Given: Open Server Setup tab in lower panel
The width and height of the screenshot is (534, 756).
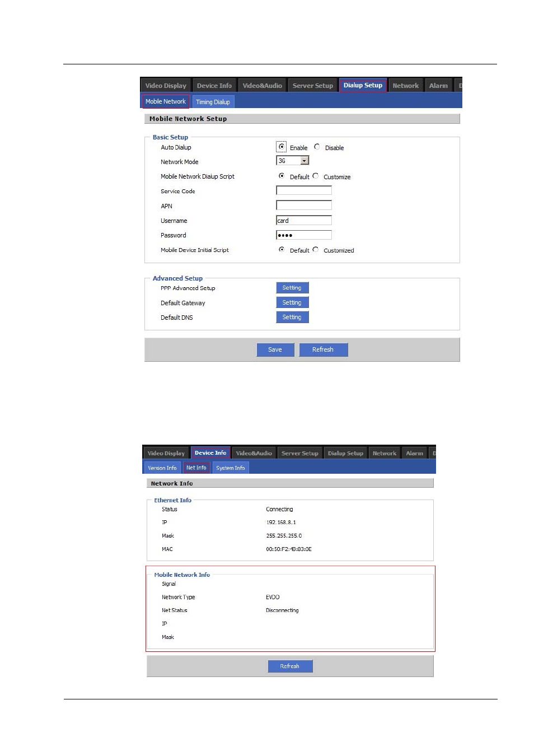Looking at the screenshot, I should [300, 453].
